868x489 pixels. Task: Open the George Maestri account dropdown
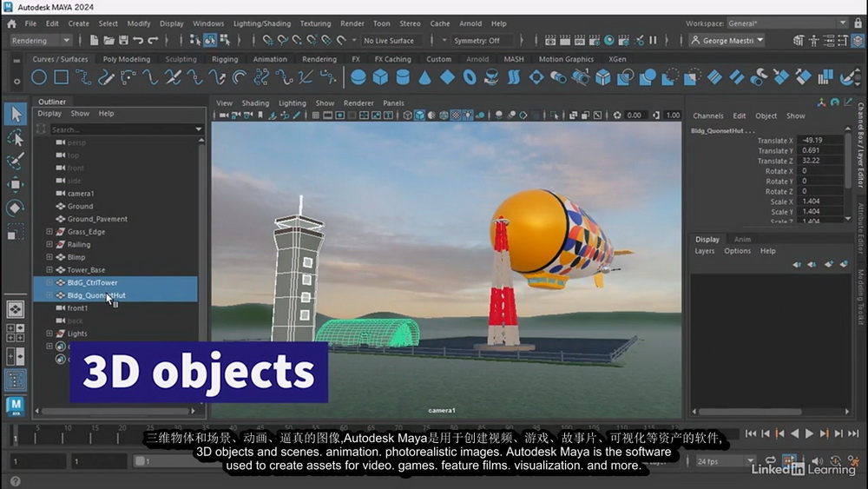tap(727, 41)
